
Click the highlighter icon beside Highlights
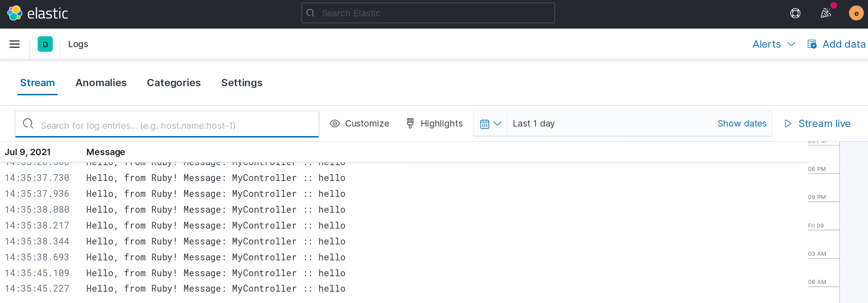pyautogui.click(x=410, y=123)
